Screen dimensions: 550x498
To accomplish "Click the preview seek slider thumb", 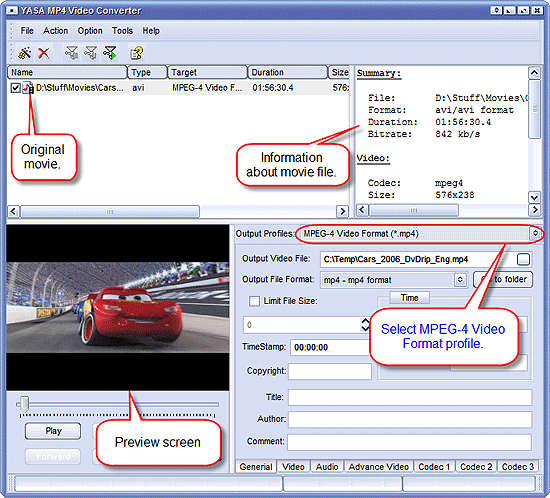I will point(24,404).
